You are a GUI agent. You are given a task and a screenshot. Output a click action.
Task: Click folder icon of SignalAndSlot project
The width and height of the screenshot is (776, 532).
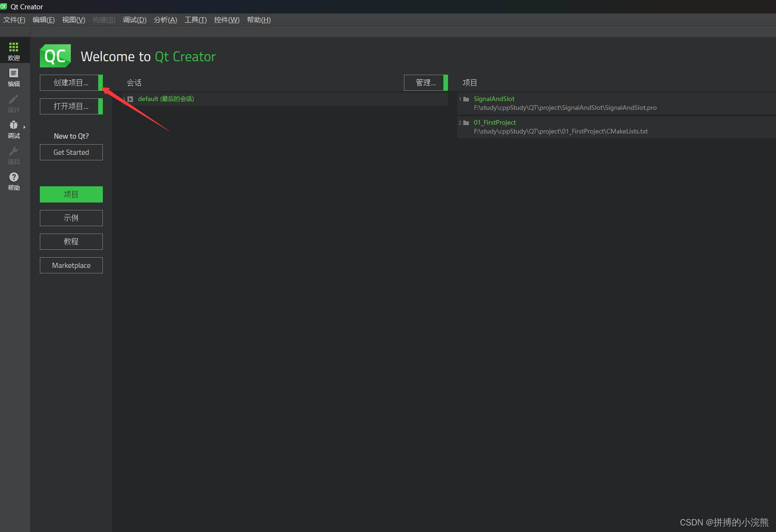466,99
